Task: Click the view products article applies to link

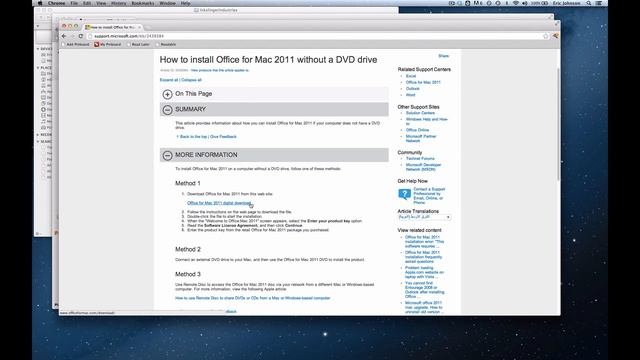Action: [x=220, y=71]
